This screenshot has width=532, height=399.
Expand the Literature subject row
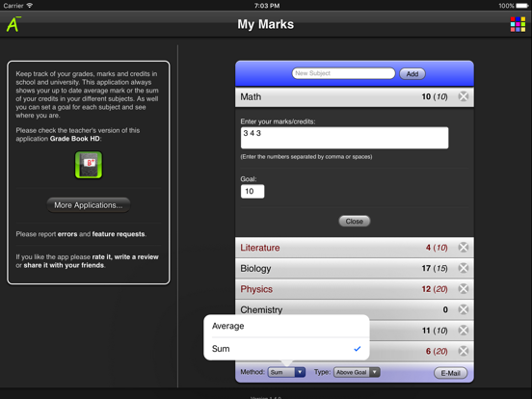(x=355, y=248)
